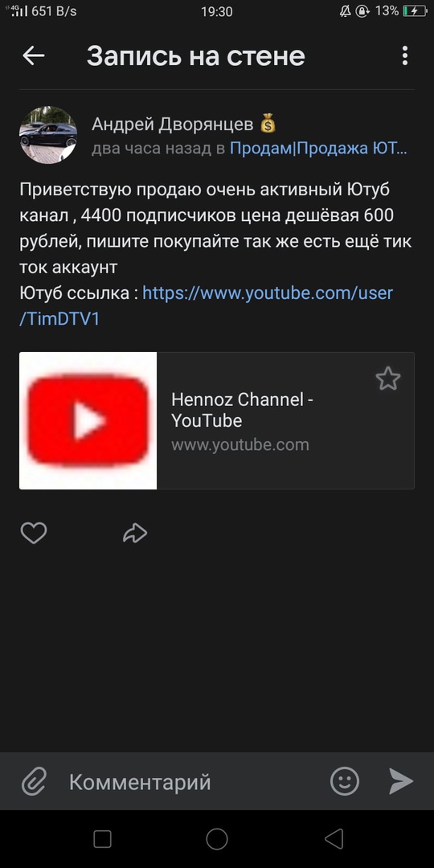Screen dimensions: 434x868
Task: Open the Продам|Продажа ЮТ... community link
Action: tap(319, 149)
